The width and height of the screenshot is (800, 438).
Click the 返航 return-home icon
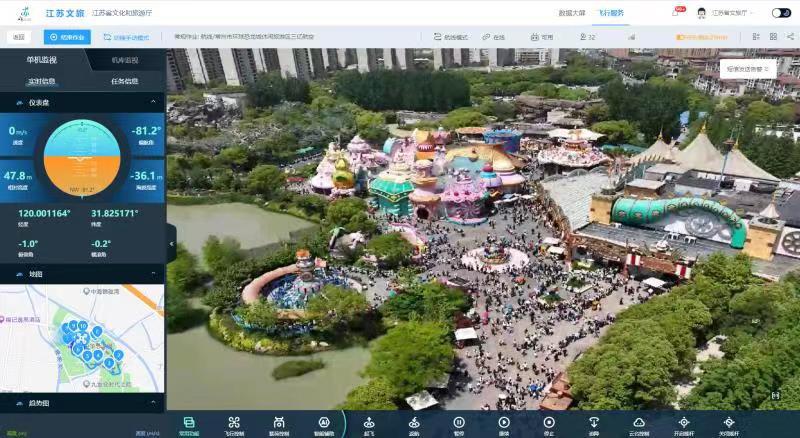tap(414, 423)
